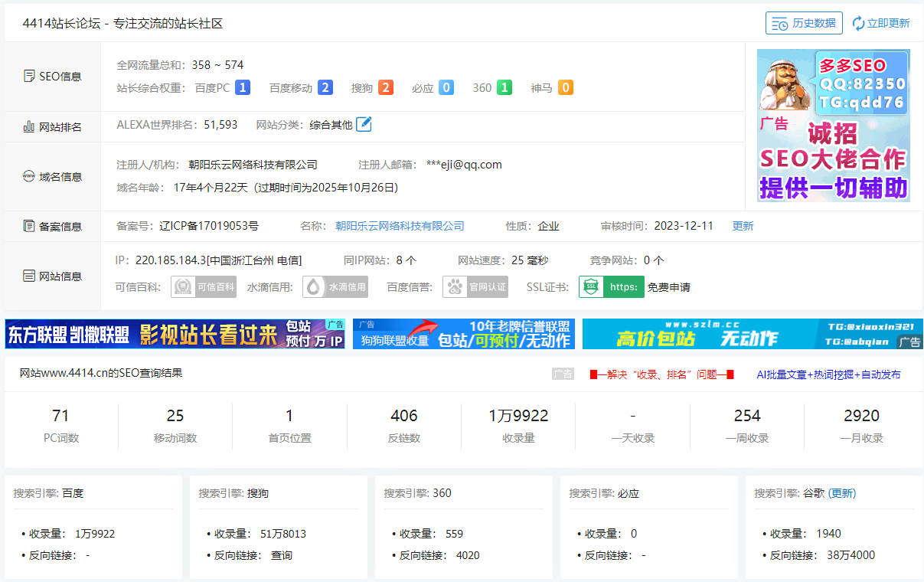924x582 pixels.
Task: Select the 备案信息 section tab
Action: coord(53,227)
